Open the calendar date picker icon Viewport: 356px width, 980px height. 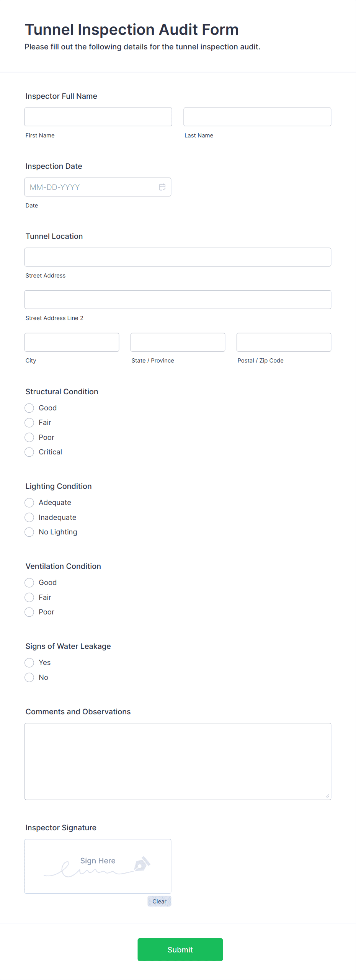pos(162,187)
